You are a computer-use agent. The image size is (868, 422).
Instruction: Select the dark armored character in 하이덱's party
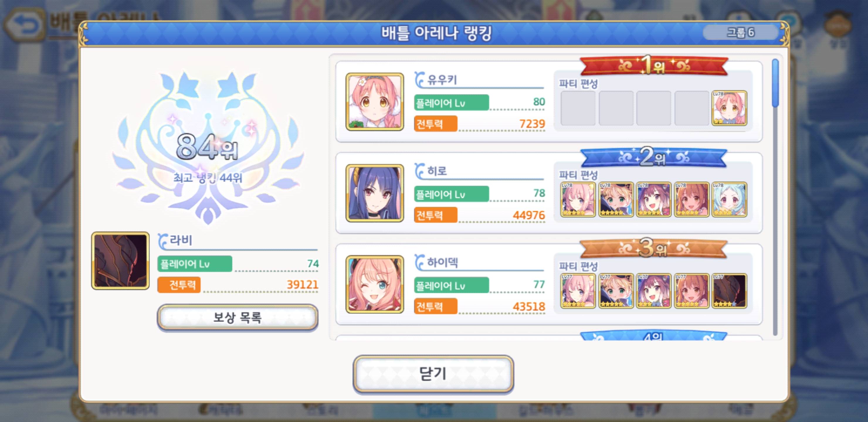click(x=729, y=291)
